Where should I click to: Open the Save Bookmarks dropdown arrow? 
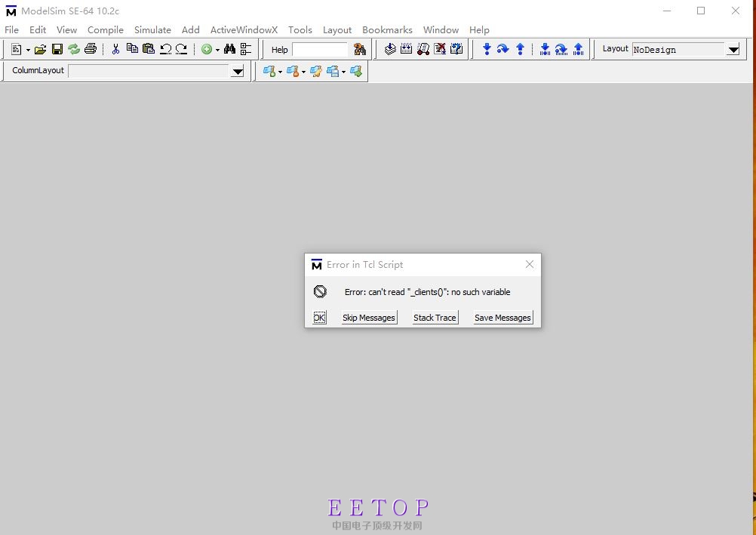(x=343, y=72)
